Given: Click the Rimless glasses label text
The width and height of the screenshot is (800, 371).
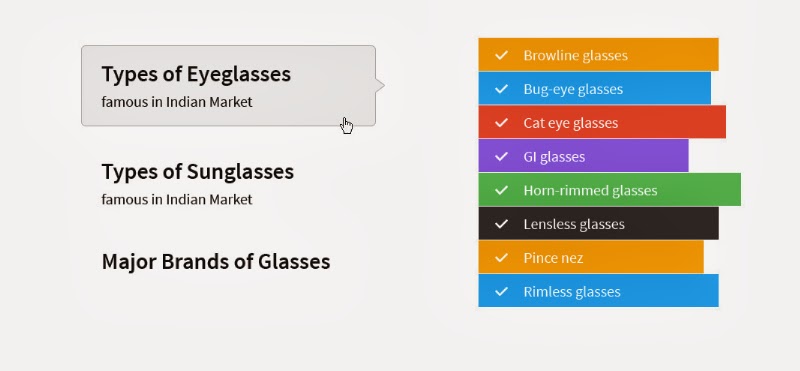Looking at the screenshot, I should pos(572,291).
